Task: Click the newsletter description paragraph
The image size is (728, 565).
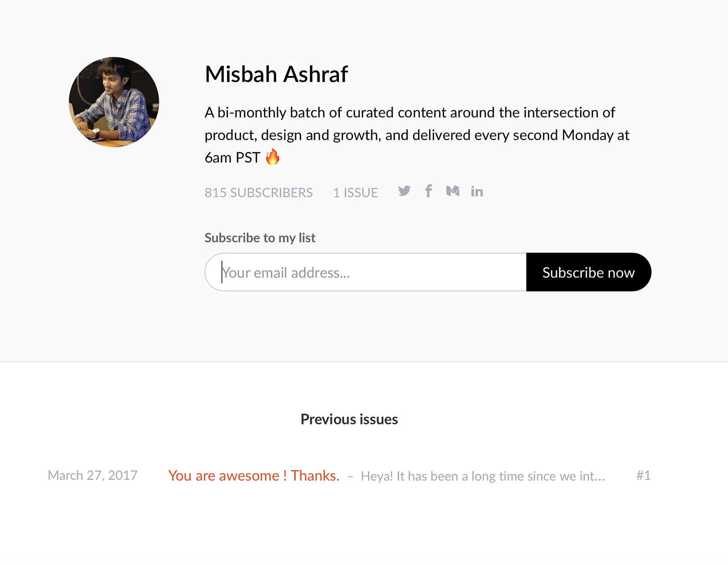Action: (417, 135)
